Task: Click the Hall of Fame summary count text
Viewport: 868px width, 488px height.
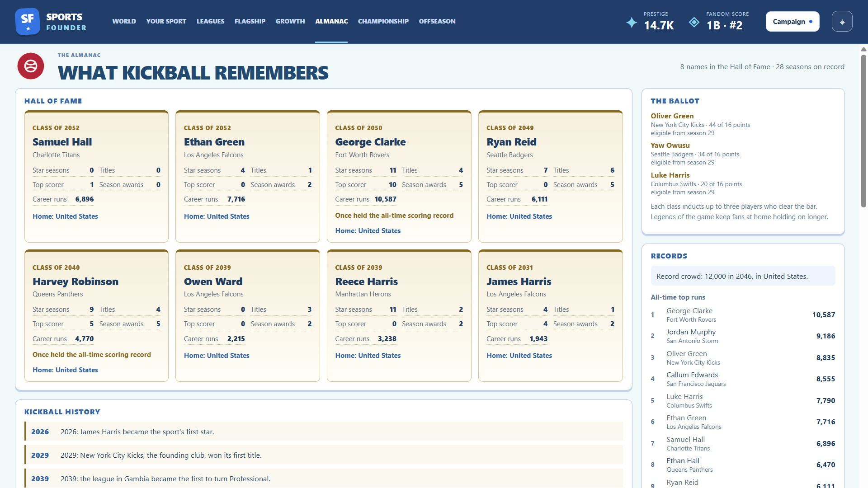Action: pyautogui.click(x=762, y=67)
